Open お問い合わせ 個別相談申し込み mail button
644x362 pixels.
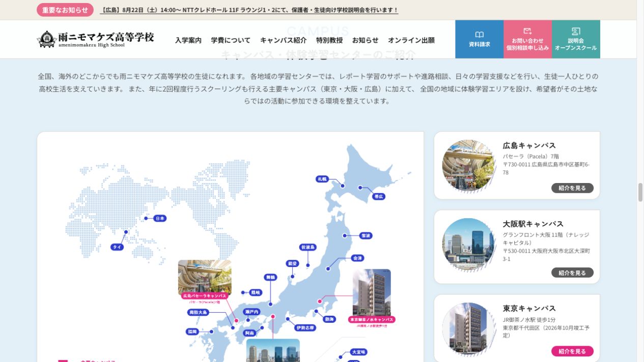click(527, 39)
